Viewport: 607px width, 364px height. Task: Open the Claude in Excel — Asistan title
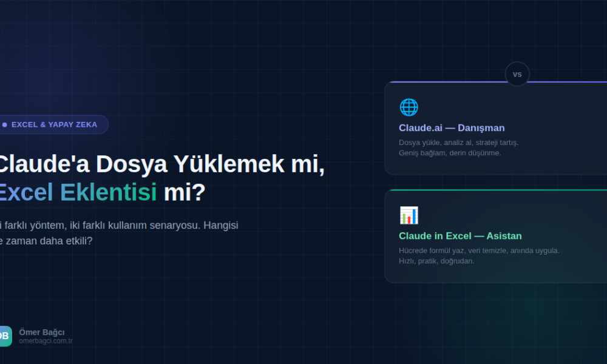pyautogui.click(x=460, y=236)
